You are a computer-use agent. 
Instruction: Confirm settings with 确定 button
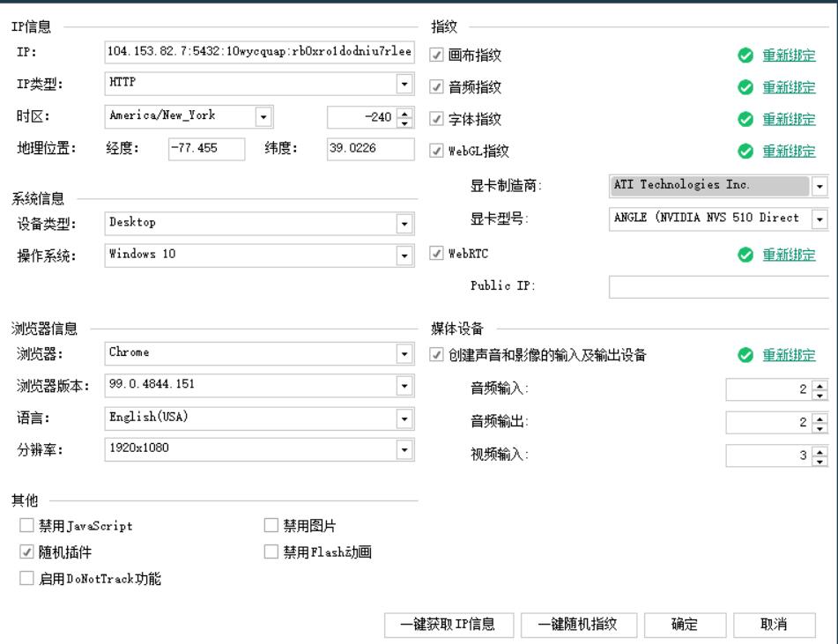click(685, 625)
